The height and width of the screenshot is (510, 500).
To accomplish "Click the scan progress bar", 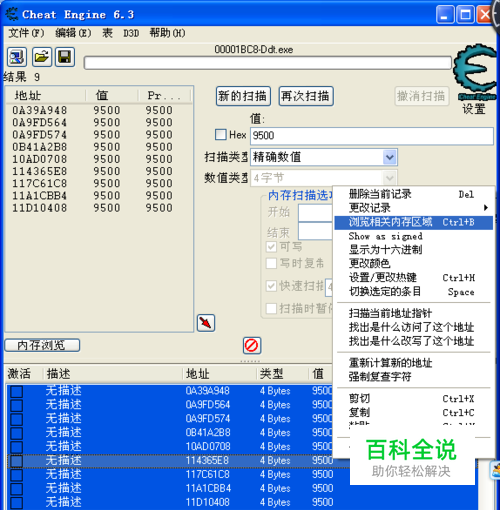I will [x=268, y=63].
